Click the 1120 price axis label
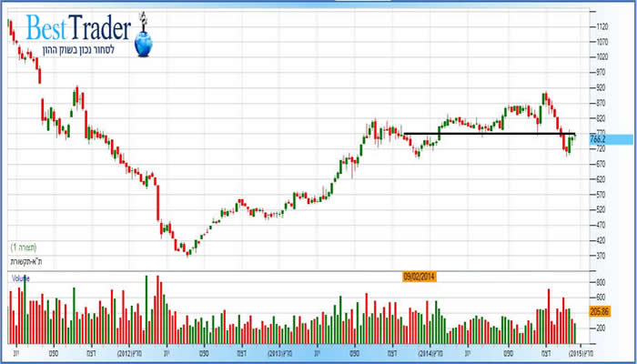Image resolution: width=637 pixels, height=364 pixels. coord(599,27)
